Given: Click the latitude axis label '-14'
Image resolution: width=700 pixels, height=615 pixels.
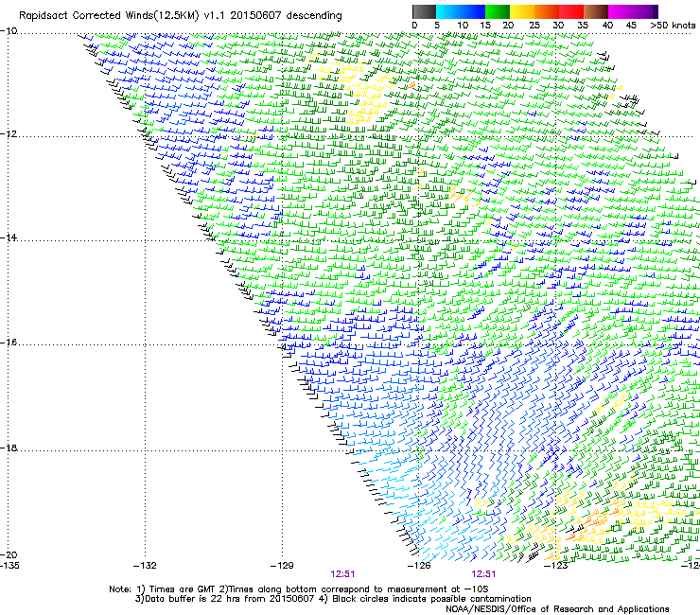Looking at the screenshot, I should click(9, 237).
